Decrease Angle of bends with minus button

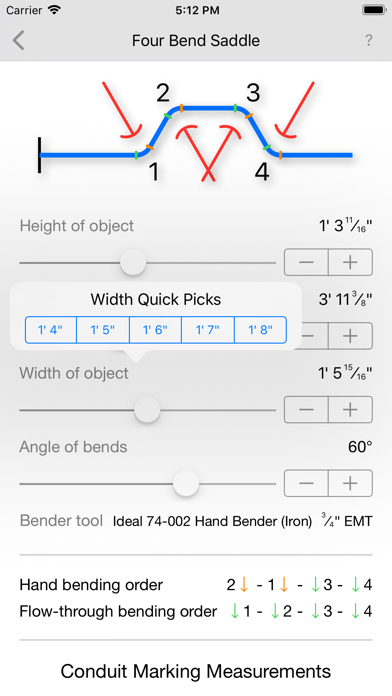pyautogui.click(x=306, y=483)
